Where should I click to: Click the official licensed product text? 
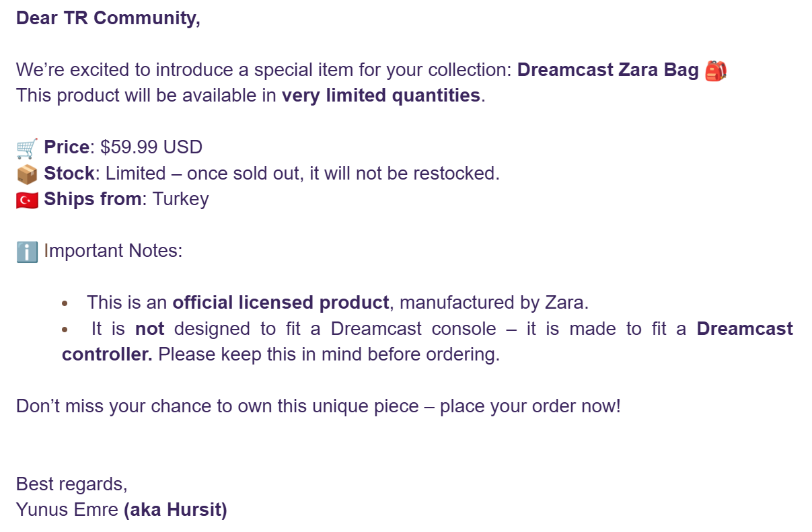tap(281, 303)
